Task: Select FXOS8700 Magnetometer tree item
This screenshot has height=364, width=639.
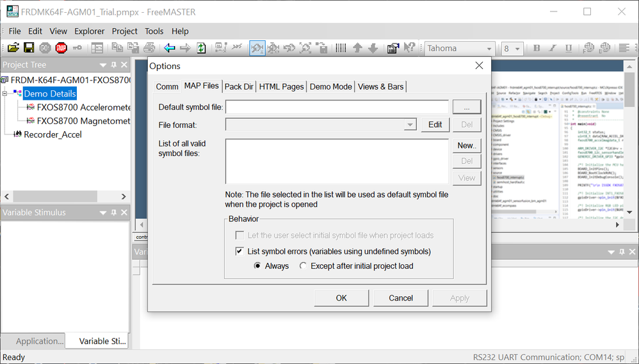Action: (x=83, y=121)
